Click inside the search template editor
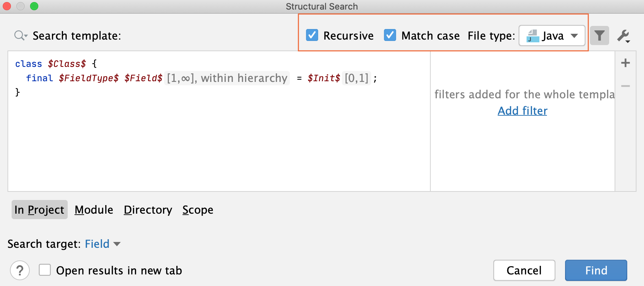 (x=205, y=137)
